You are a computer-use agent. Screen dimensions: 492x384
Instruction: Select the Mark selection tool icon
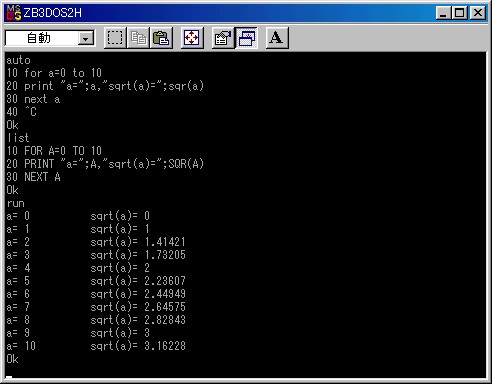click(115, 38)
